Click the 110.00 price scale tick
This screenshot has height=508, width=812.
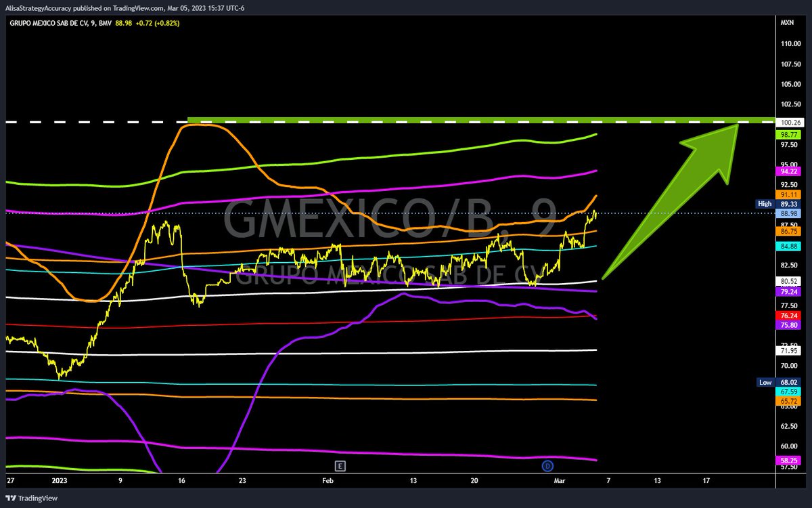click(x=792, y=44)
